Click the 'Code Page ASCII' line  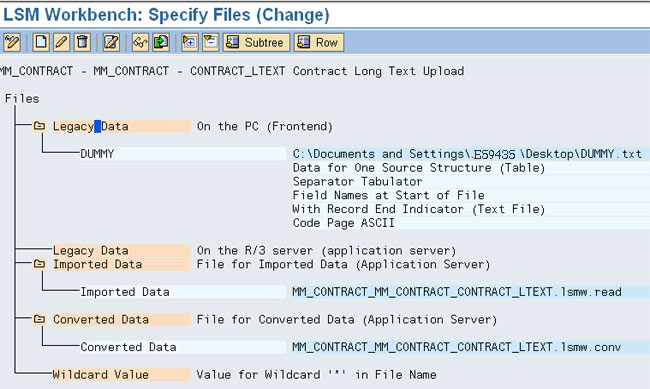pos(343,223)
